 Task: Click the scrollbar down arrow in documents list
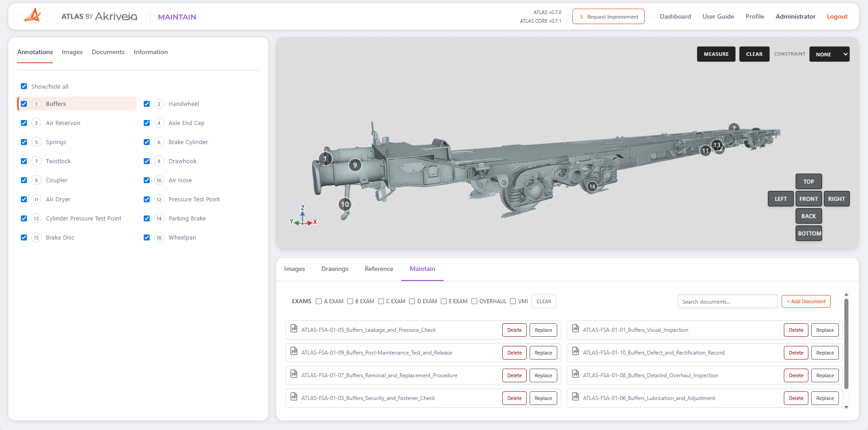click(846, 407)
